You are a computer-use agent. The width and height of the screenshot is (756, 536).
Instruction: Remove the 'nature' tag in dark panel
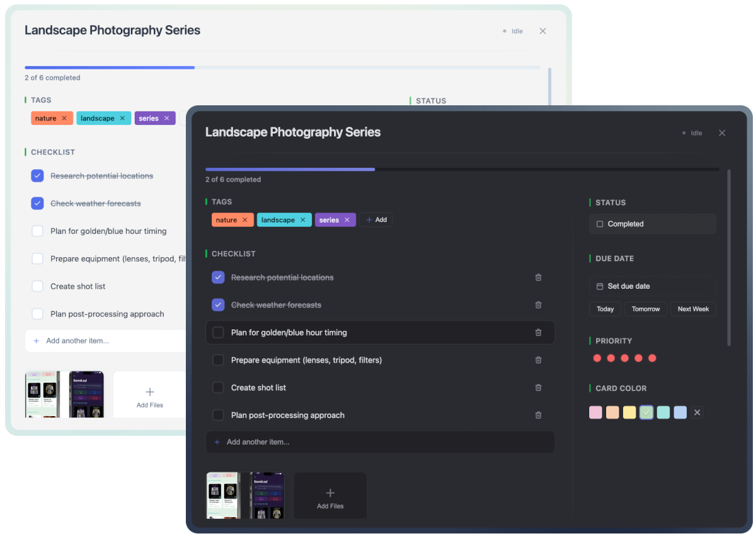coord(244,220)
